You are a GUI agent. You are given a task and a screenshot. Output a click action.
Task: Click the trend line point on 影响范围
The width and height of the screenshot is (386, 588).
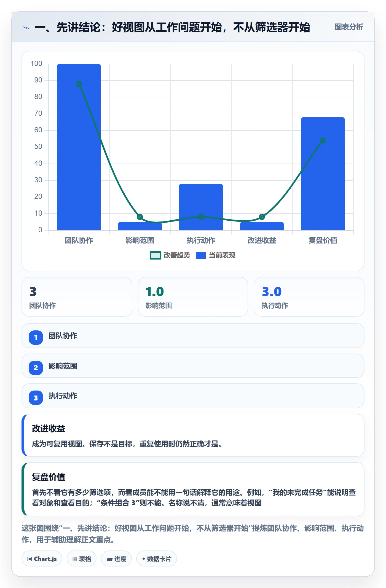140,217
